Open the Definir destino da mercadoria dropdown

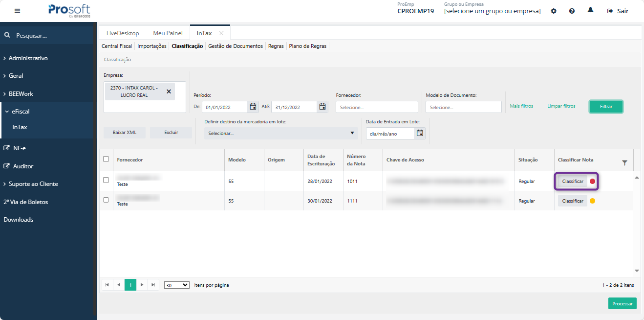pyautogui.click(x=281, y=133)
